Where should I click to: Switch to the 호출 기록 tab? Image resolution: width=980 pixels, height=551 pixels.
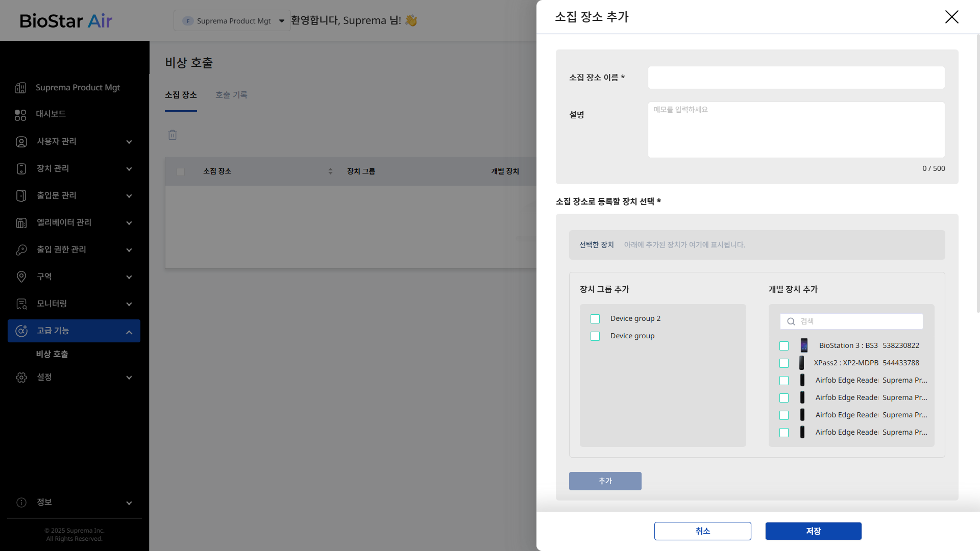[231, 95]
